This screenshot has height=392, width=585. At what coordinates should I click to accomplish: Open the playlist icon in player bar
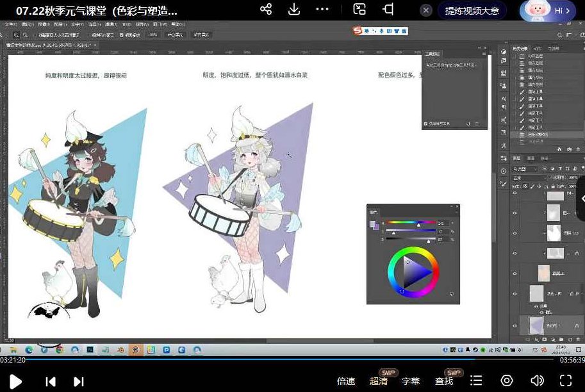pos(476,380)
